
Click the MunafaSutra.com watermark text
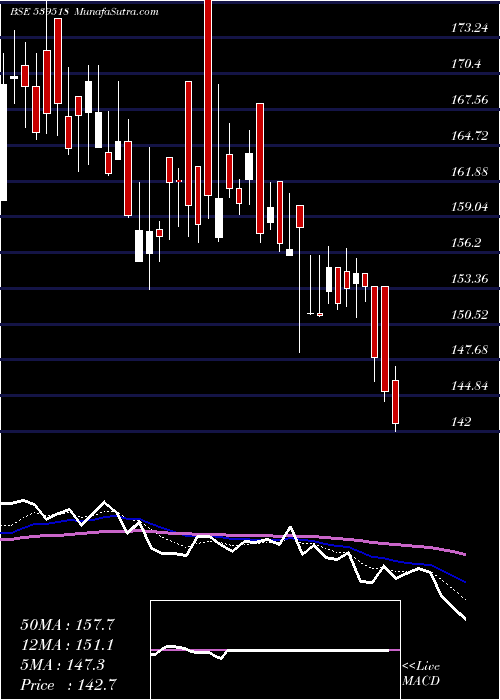click(116, 12)
